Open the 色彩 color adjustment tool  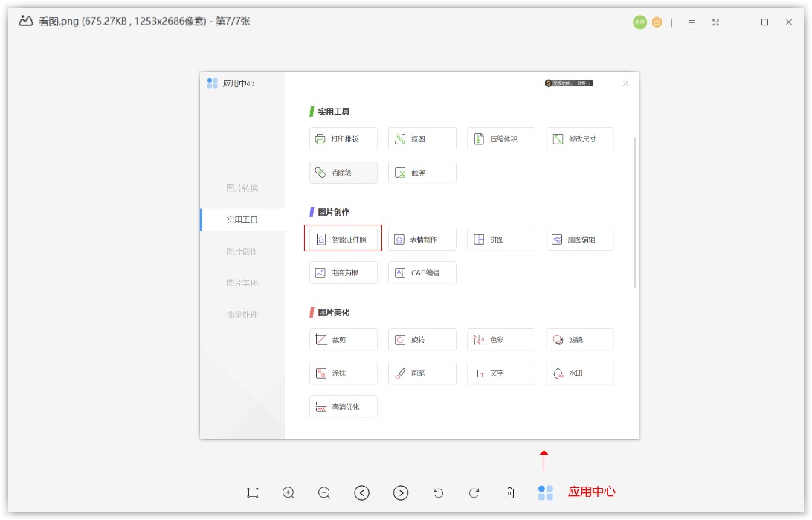[500, 339]
